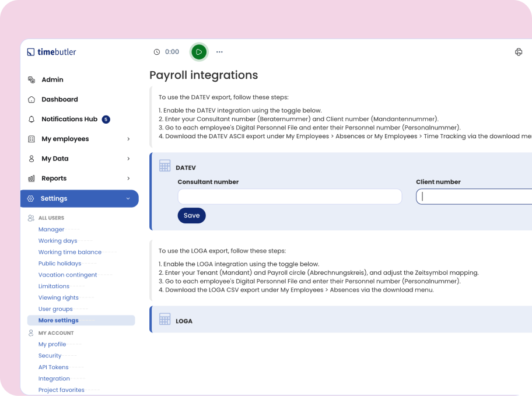Open User groups settings
The image size is (532, 396).
coord(55,309)
